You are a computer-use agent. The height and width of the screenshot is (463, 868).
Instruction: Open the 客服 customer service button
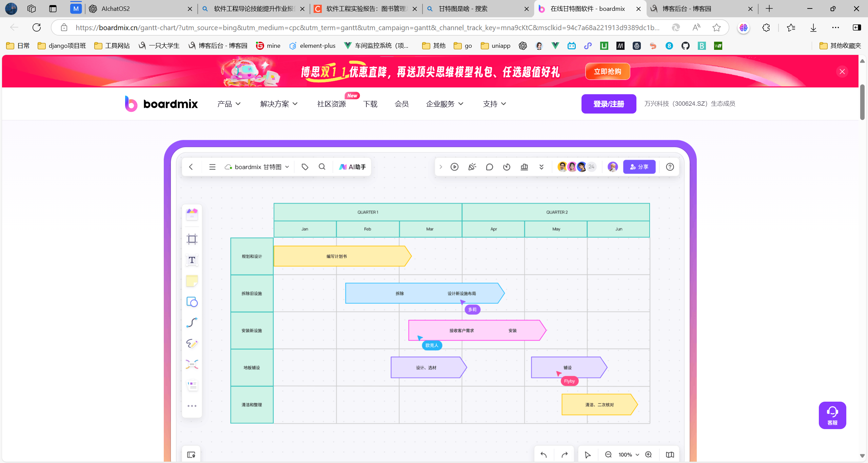pyautogui.click(x=832, y=415)
